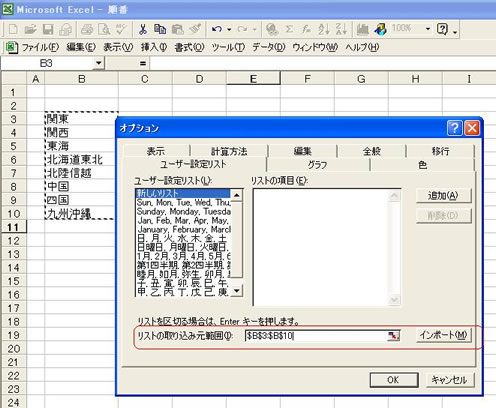This screenshot has height=408, width=496.
Task: Click the range selector collapse dialog icon
Action: [x=394, y=336]
